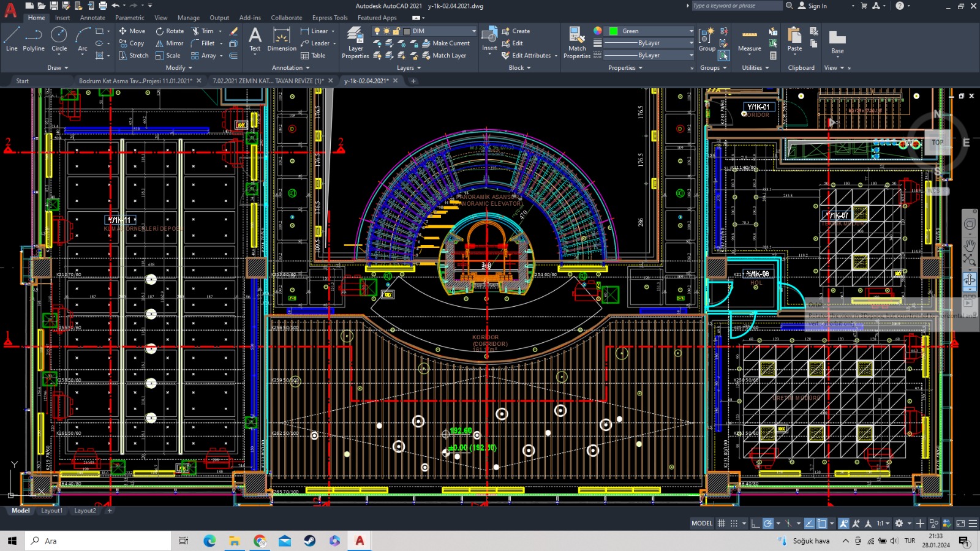The width and height of the screenshot is (980, 551).
Task: Choose the Match Properties tool
Action: [x=577, y=42]
